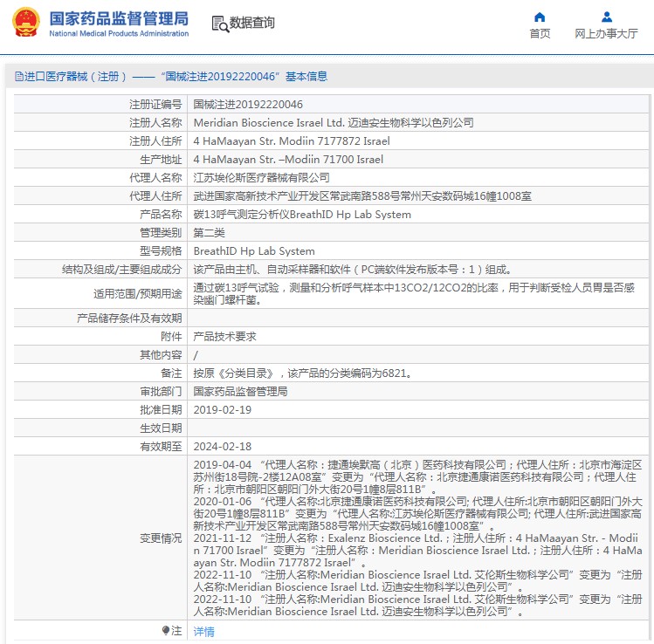Select expiry date 2024-02-18

[x=223, y=447]
